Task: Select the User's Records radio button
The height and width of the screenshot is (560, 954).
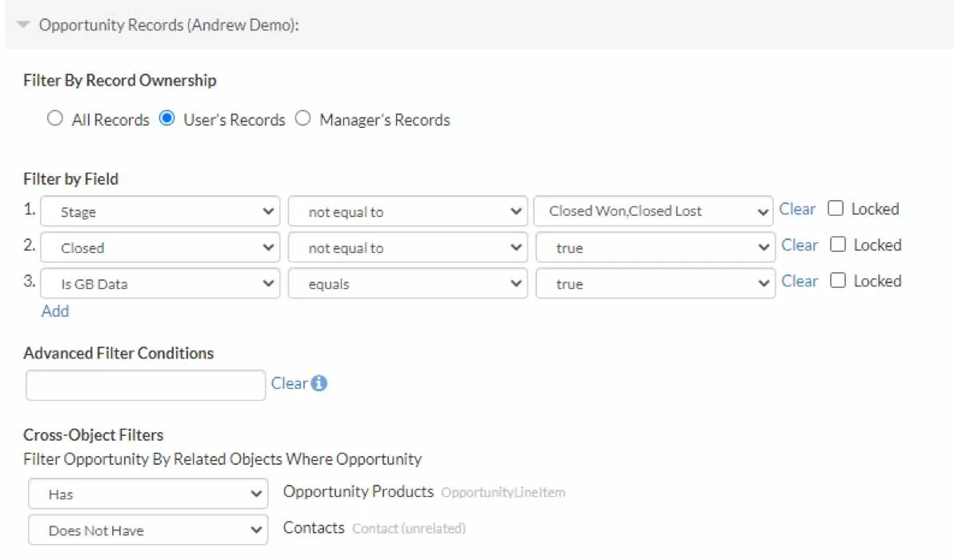Action: [x=166, y=118]
